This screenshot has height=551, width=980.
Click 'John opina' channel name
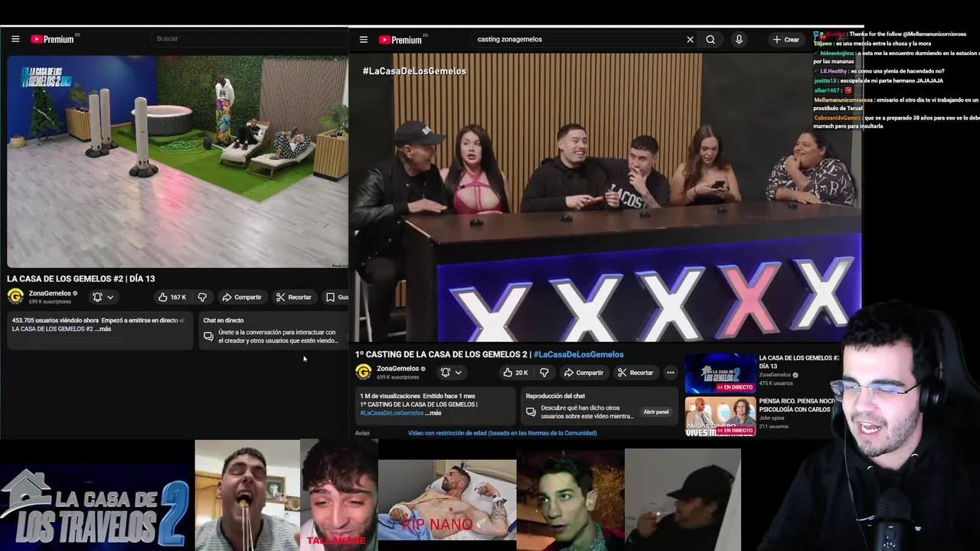[x=772, y=418]
